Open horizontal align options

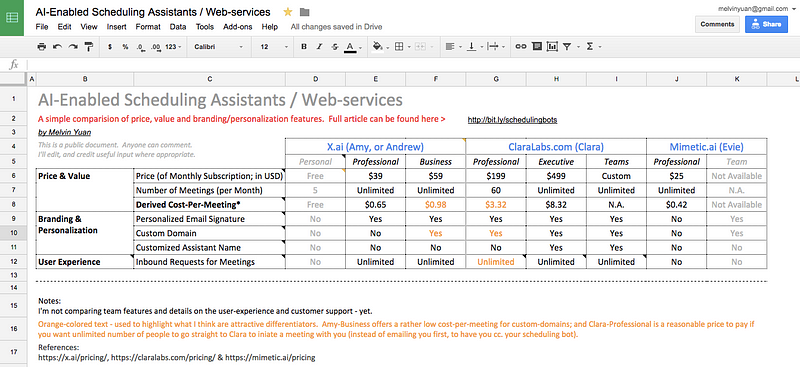(449, 46)
